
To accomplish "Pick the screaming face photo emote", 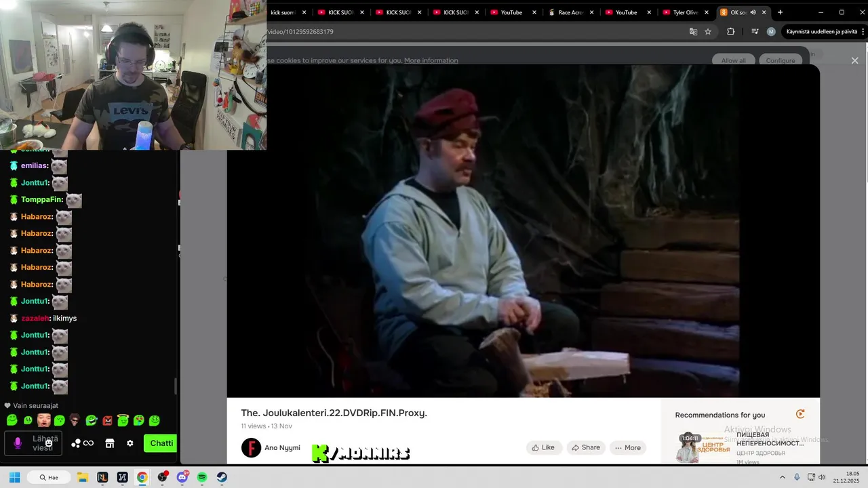I will (x=44, y=420).
